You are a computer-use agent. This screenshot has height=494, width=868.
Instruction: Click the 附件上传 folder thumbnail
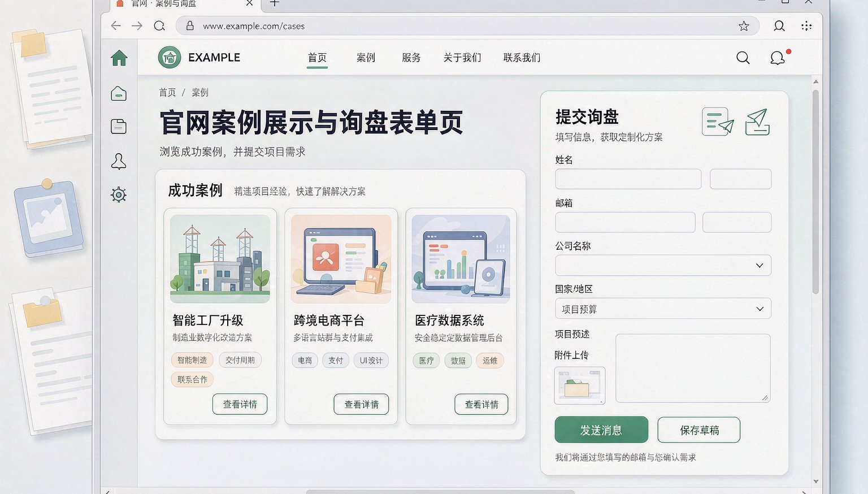point(580,385)
